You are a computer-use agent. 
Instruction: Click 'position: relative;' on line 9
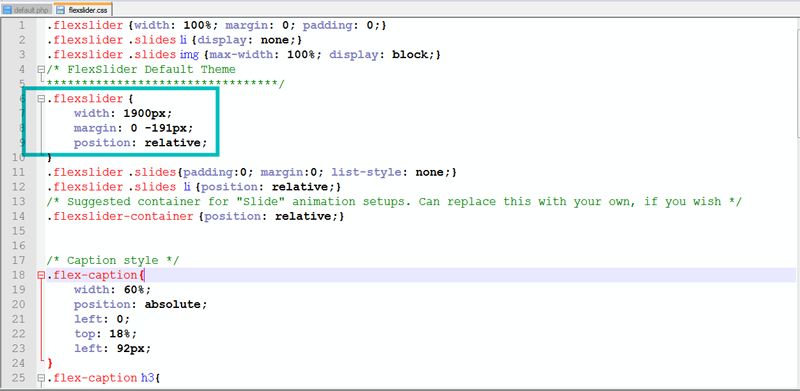click(x=141, y=143)
